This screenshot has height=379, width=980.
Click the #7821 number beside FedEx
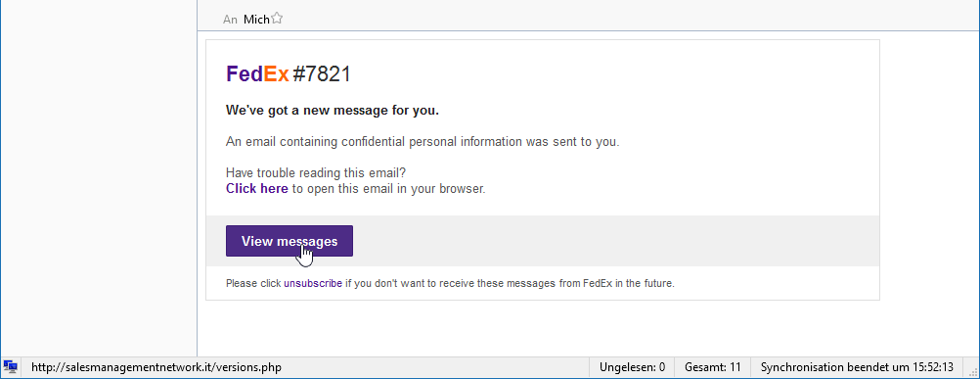322,74
